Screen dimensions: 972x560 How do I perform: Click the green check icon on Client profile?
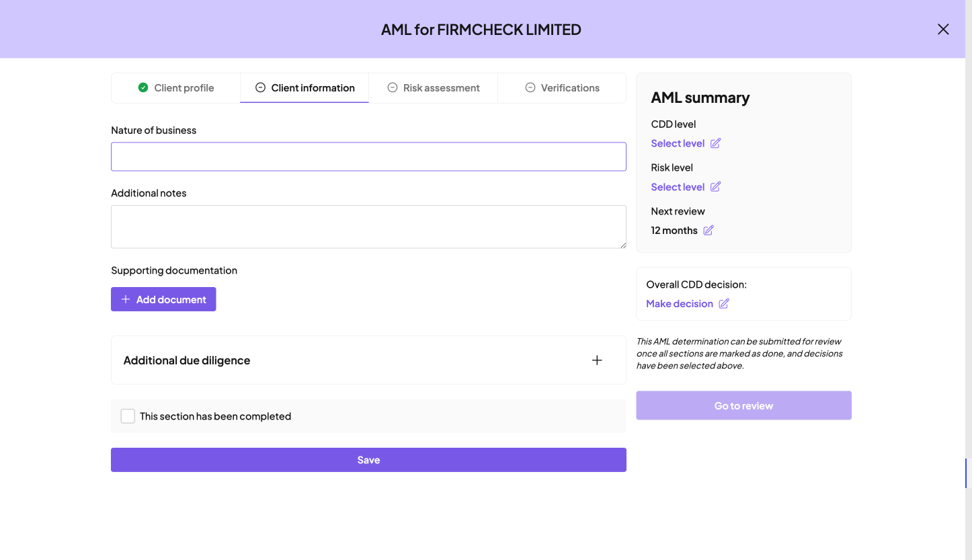[x=143, y=87]
